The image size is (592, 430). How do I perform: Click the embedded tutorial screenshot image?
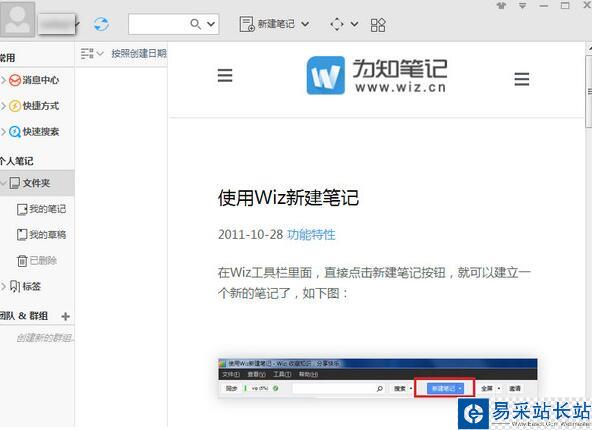click(x=378, y=379)
